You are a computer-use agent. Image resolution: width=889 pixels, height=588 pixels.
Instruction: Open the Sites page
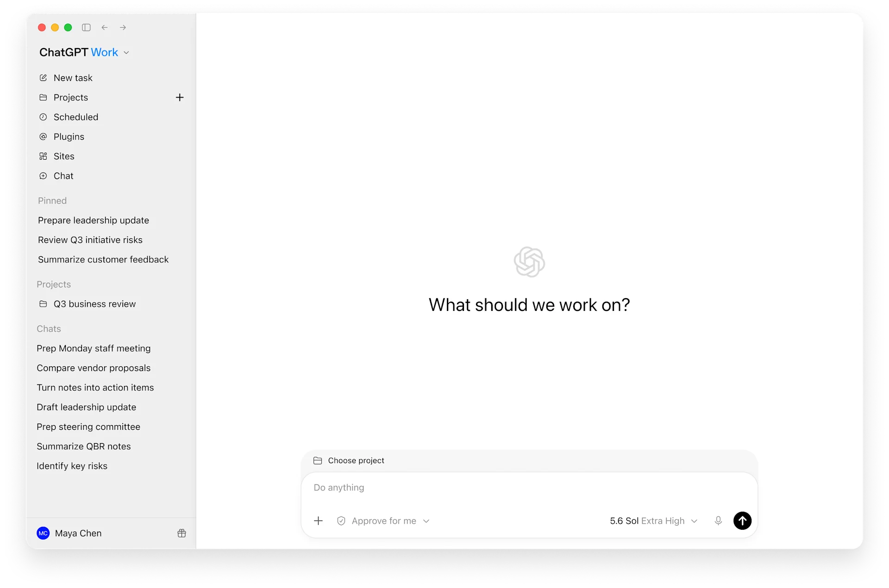(x=56, y=156)
